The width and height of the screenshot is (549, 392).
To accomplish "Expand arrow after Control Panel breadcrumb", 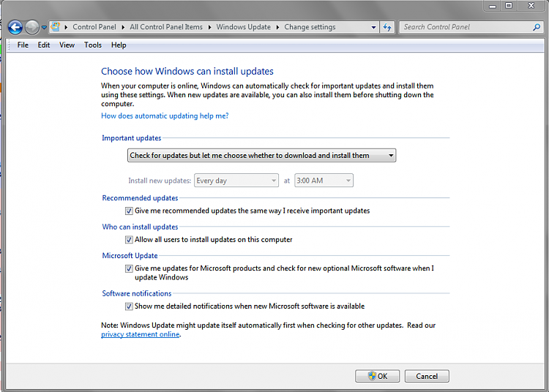I will pos(123,27).
